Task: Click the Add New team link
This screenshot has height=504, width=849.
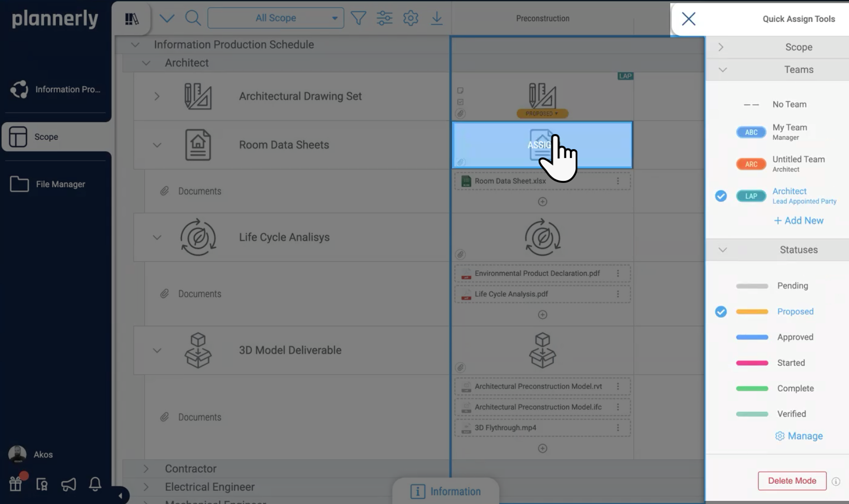Action: coord(799,221)
